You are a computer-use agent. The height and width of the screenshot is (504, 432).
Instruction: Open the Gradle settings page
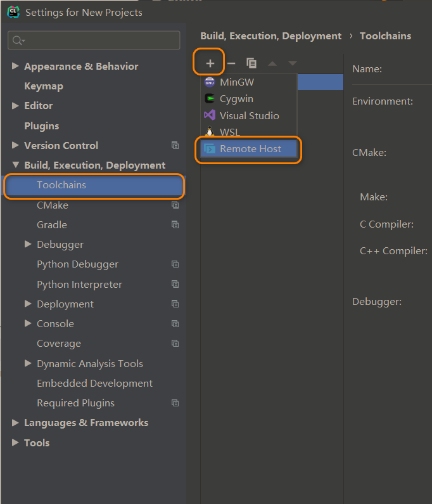click(x=52, y=224)
